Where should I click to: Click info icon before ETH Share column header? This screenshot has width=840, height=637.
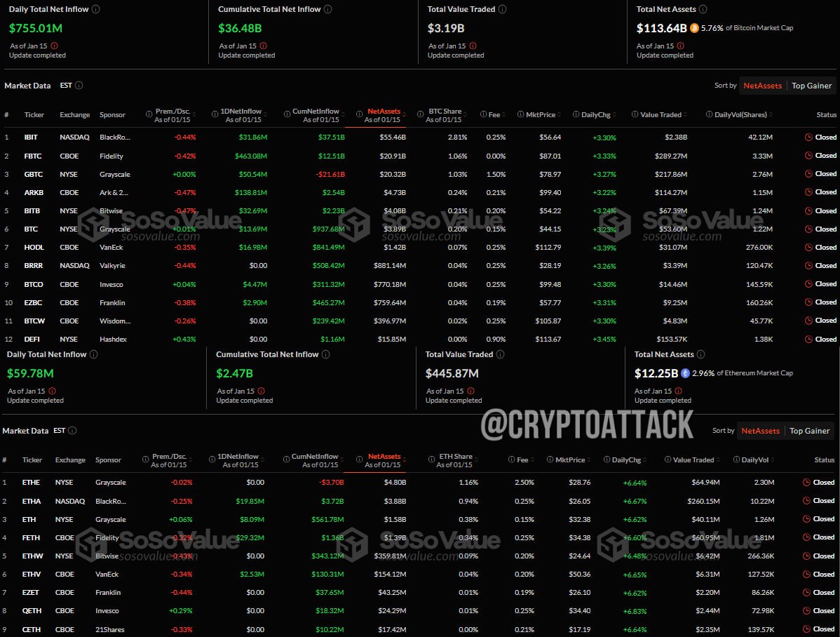click(x=431, y=460)
